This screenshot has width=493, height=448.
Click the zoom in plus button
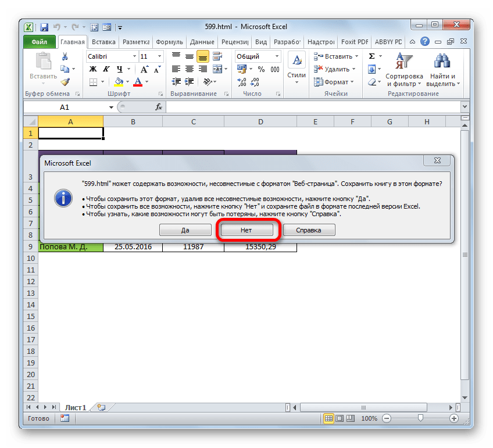click(x=453, y=419)
